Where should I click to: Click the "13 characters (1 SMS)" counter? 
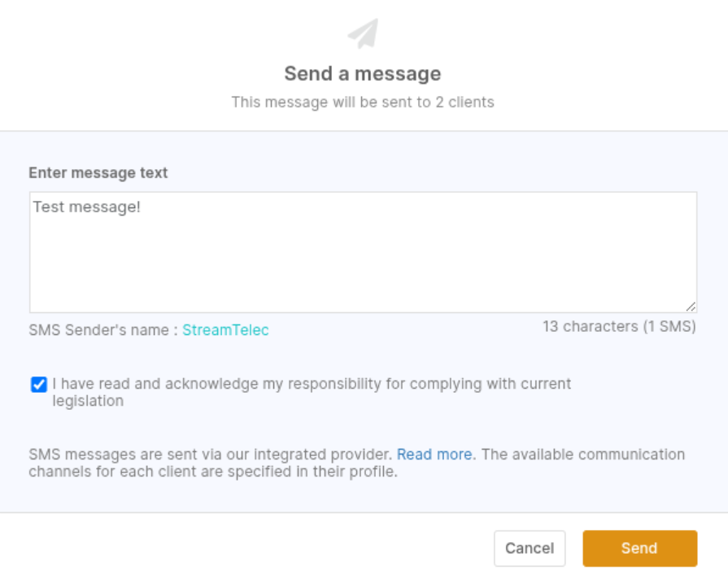[x=619, y=327]
